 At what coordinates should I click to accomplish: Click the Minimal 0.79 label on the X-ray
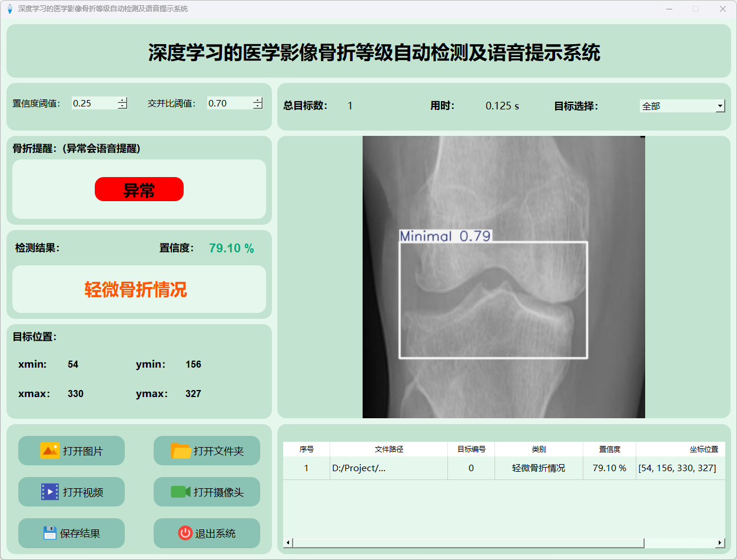(445, 236)
